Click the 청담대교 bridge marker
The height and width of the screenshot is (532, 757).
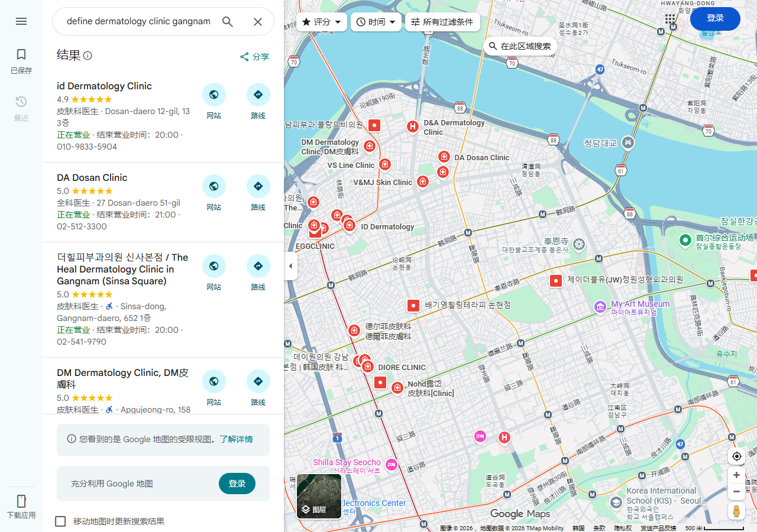point(628,142)
